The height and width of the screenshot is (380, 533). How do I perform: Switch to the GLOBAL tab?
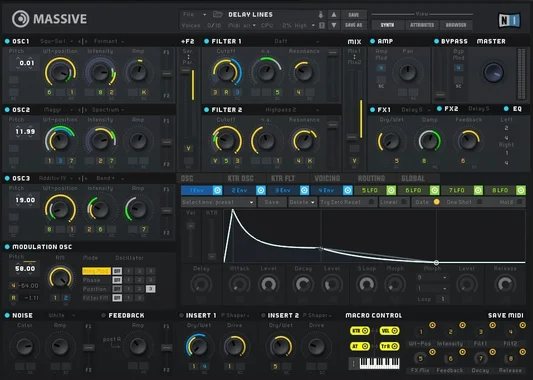413,178
